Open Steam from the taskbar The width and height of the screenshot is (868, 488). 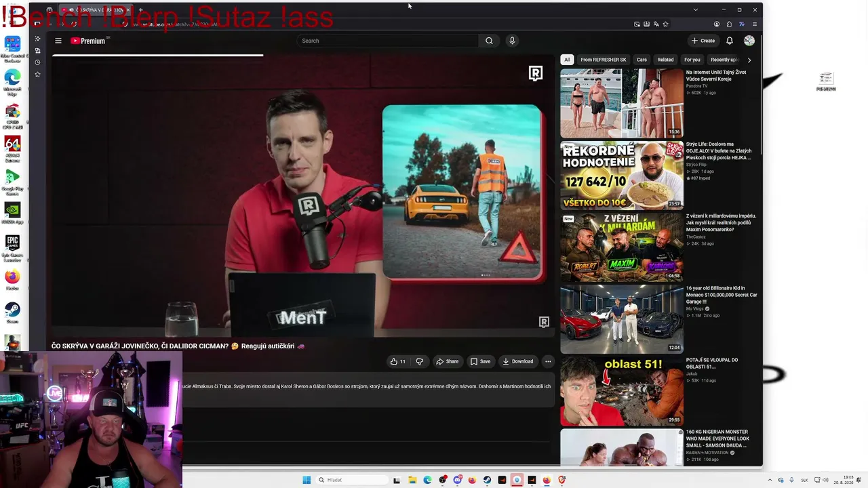coord(487,480)
